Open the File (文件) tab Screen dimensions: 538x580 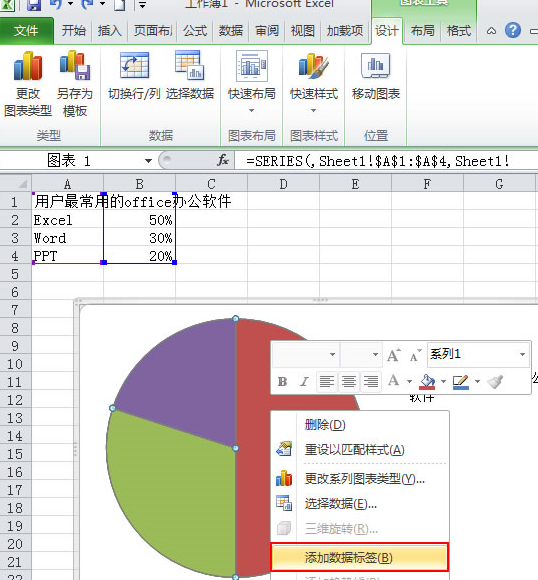coord(26,31)
